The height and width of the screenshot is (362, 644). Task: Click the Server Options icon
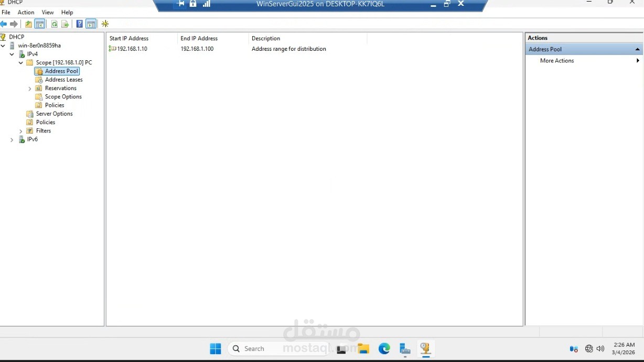pos(30,114)
